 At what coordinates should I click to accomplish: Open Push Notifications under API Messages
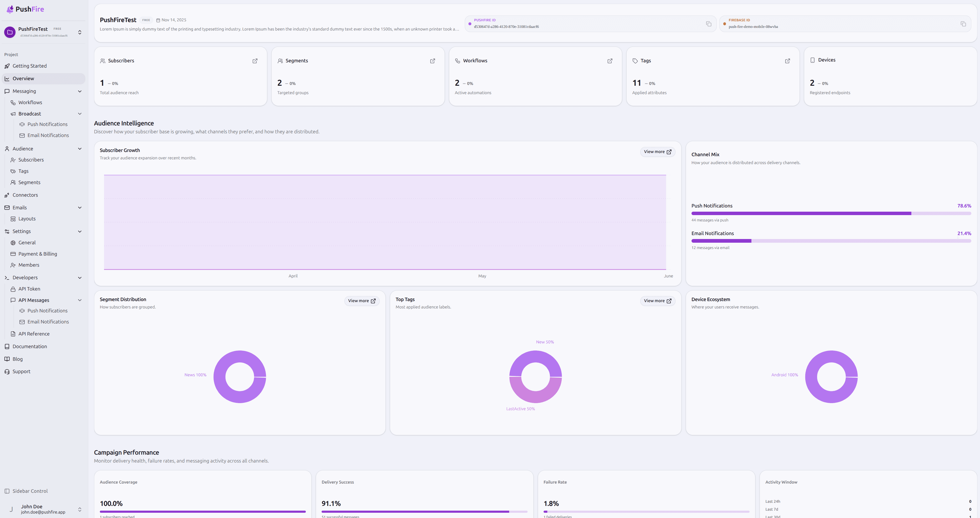pos(51,311)
